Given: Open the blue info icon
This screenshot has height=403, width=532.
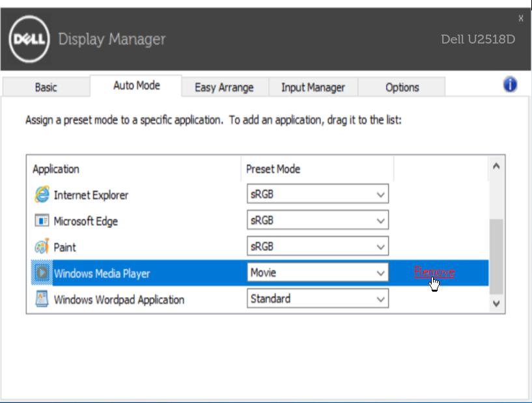Looking at the screenshot, I should pyautogui.click(x=510, y=85).
